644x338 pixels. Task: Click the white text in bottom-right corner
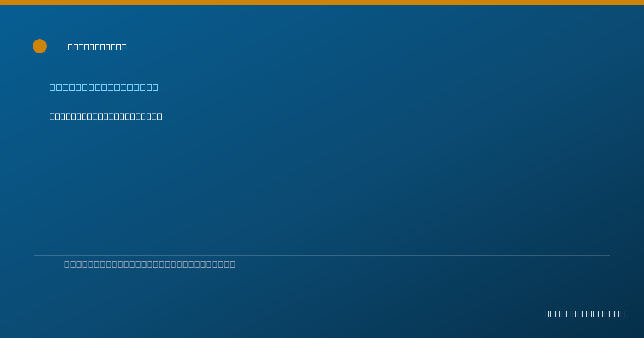[584, 313]
